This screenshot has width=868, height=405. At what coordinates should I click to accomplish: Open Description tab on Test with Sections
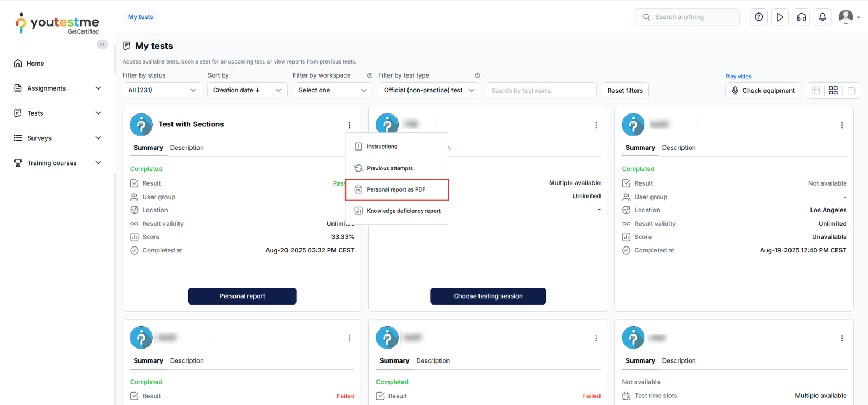(x=187, y=148)
